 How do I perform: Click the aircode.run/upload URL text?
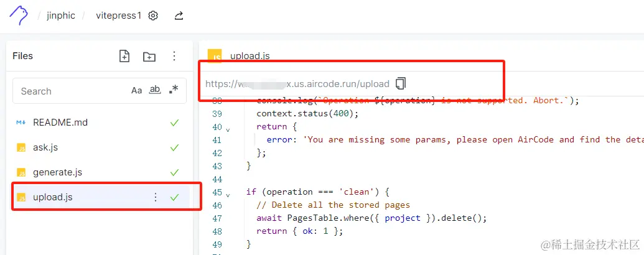coord(297,84)
